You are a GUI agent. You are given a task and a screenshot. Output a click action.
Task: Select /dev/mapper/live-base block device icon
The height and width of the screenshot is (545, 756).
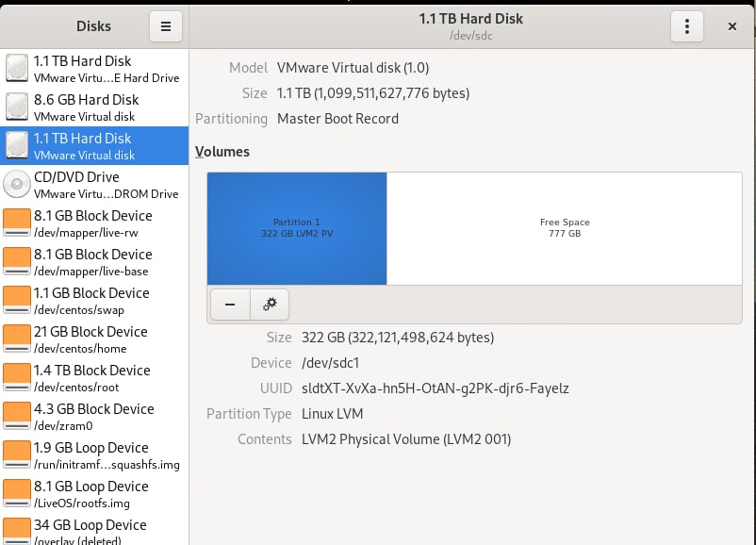(x=17, y=261)
